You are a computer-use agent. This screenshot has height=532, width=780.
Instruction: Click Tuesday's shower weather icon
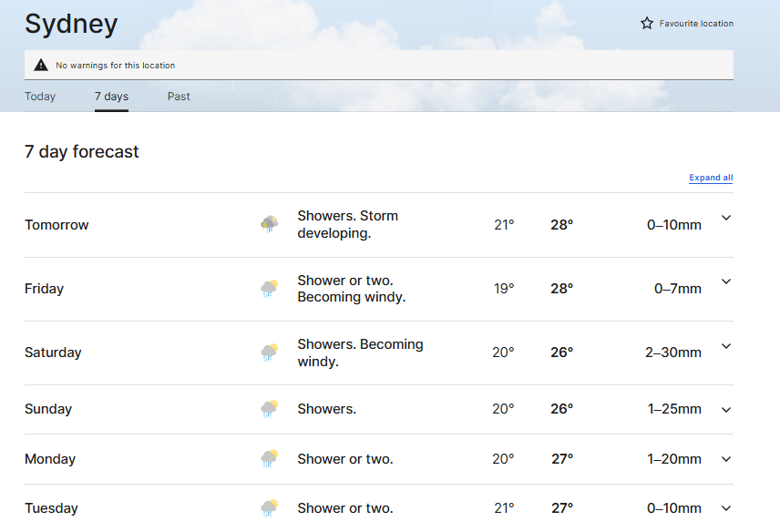[x=269, y=508]
